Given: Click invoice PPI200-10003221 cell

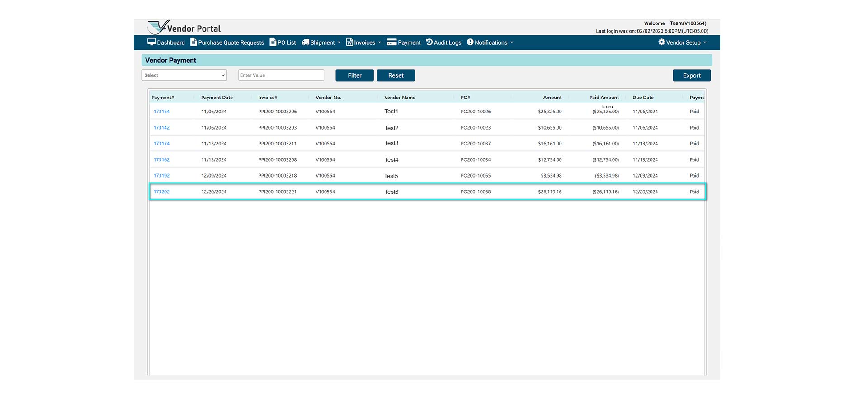Looking at the screenshot, I should click(278, 192).
